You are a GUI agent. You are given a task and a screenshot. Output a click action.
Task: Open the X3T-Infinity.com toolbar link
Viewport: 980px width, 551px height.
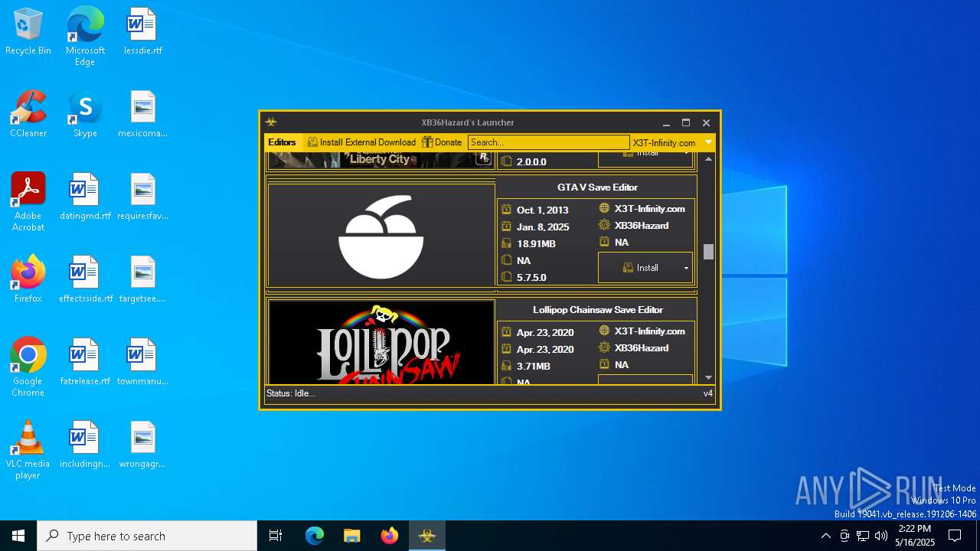point(664,142)
